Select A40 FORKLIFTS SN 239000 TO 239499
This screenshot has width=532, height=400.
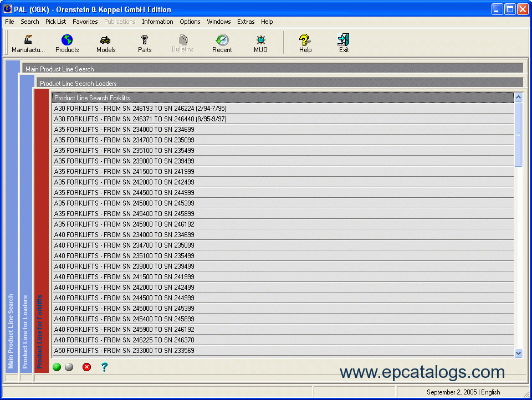283,266
